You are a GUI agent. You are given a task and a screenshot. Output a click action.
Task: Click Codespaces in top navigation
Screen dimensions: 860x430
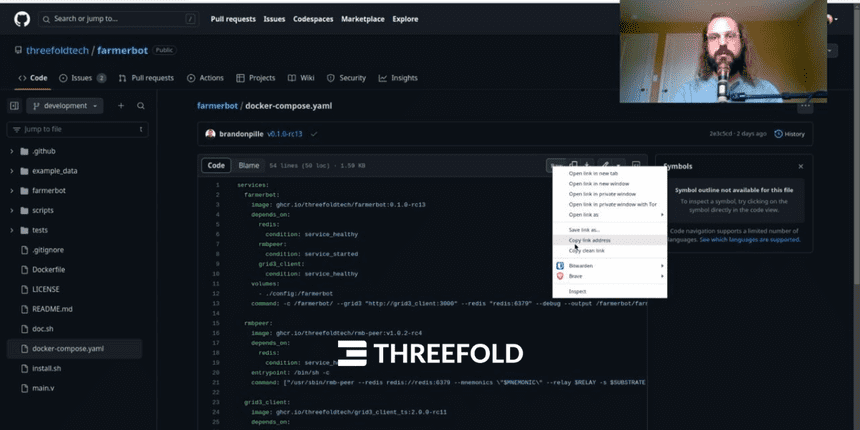point(313,19)
